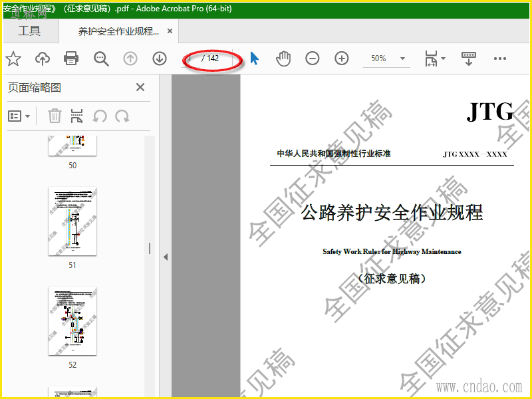The width and height of the screenshot is (532, 399).
Task: Open the find text magnifier icon
Action: click(x=101, y=59)
